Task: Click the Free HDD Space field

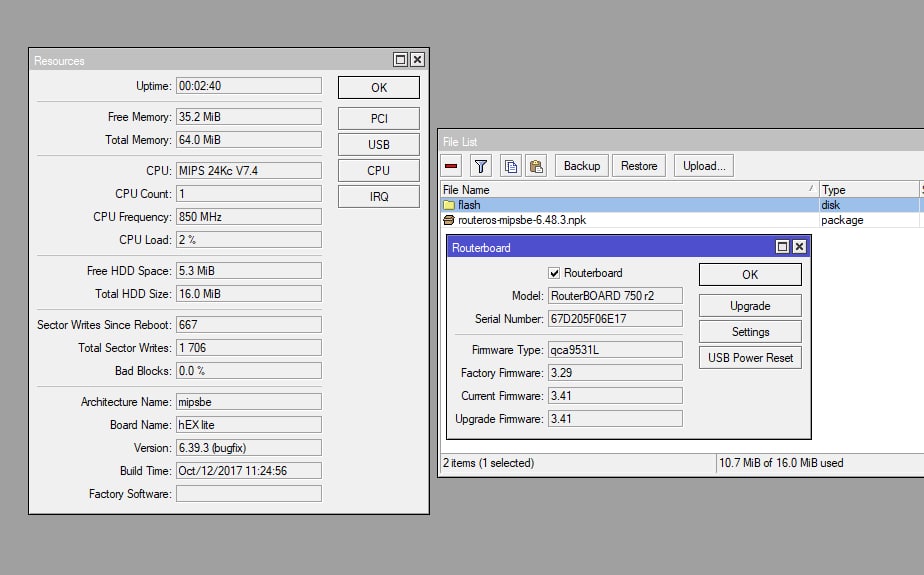Action: tap(249, 270)
